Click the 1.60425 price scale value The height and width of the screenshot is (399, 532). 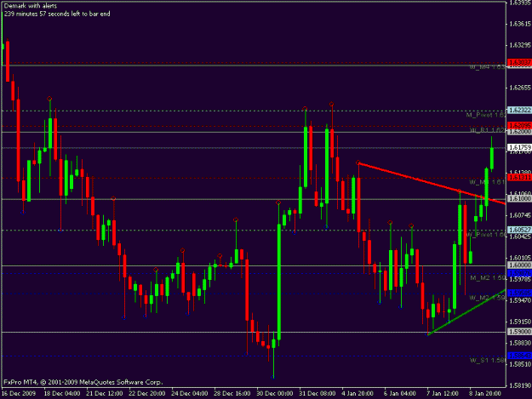point(520,237)
